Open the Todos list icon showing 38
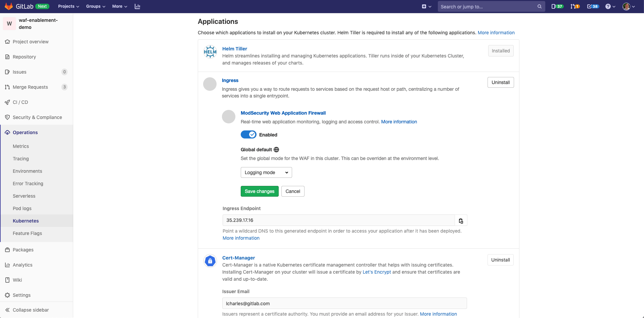 593,6
